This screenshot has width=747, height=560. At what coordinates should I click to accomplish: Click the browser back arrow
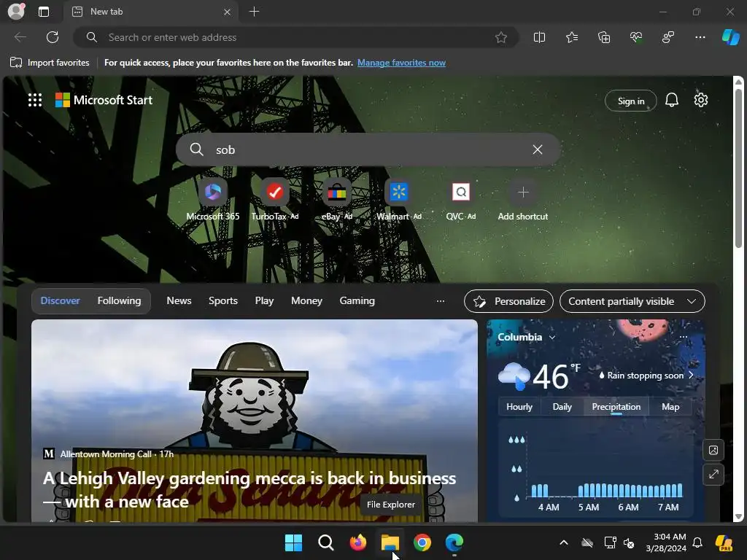coord(20,37)
